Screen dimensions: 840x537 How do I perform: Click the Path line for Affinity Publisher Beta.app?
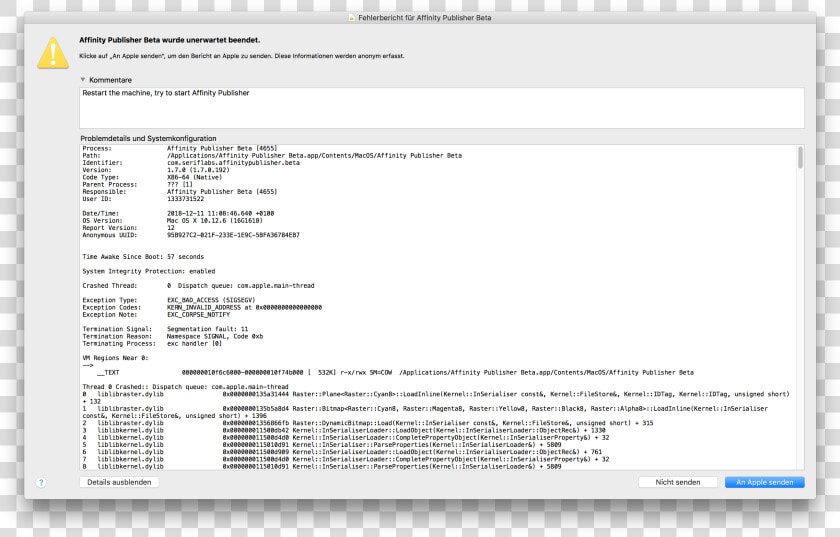coord(272,155)
